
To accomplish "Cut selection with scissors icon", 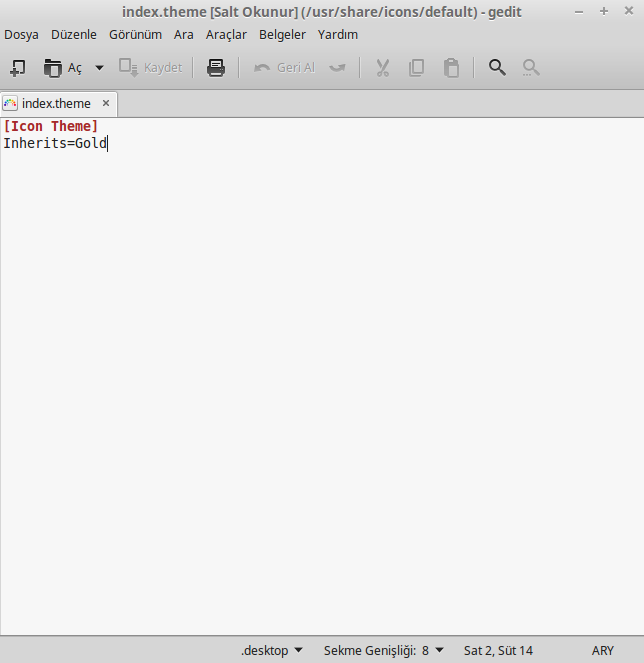I will [383, 68].
